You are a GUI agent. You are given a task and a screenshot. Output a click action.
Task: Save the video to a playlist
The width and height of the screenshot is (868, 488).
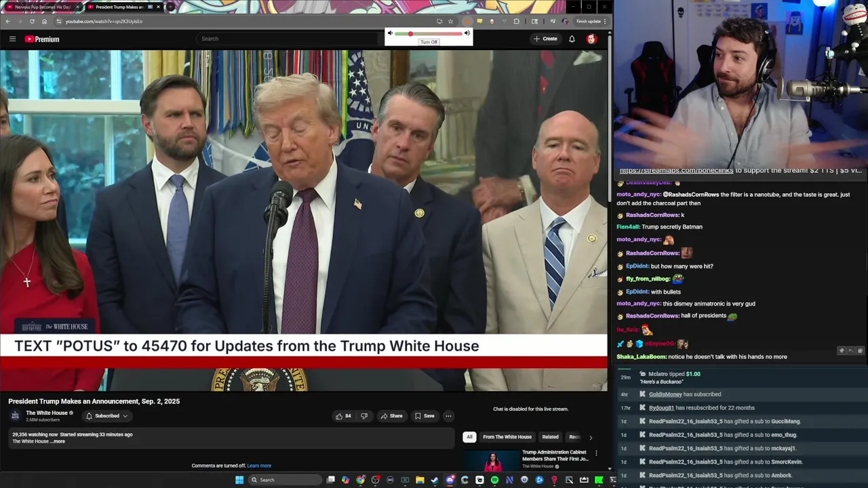425,416
